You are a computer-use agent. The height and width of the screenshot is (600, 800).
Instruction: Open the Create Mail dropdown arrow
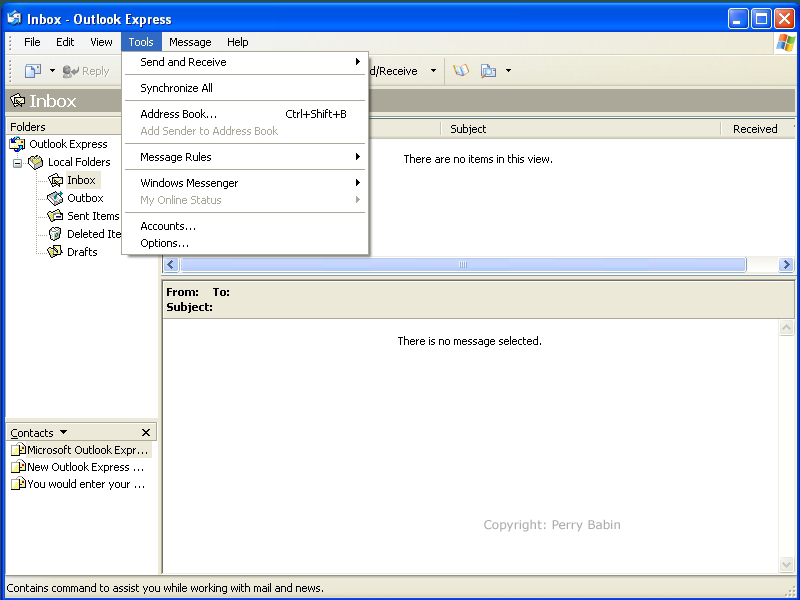coord(52,71)
